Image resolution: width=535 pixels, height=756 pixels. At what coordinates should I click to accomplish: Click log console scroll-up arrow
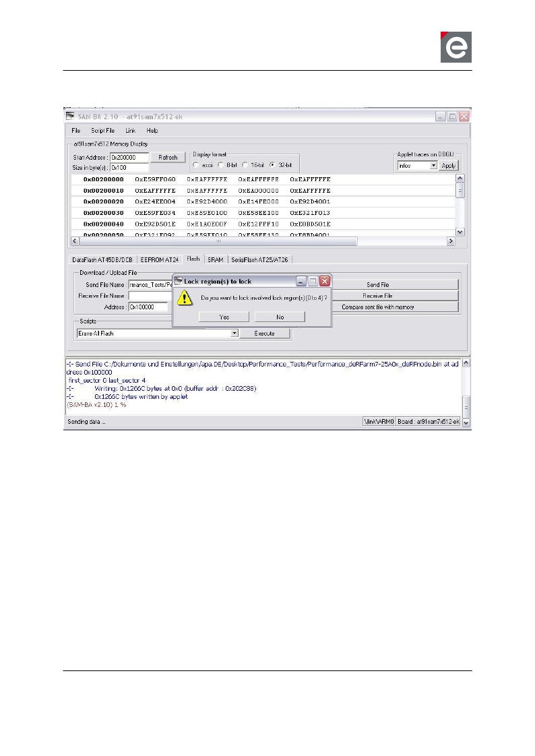pos(466,363)
